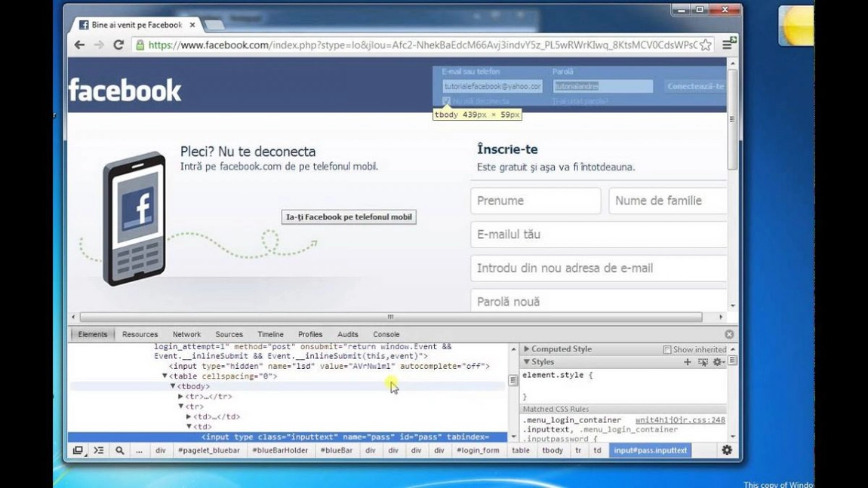The height and width of the screenshot is (488, 868).
Task: Click the facebook logo
Action: pyautogui.click(x=125, y=91)
